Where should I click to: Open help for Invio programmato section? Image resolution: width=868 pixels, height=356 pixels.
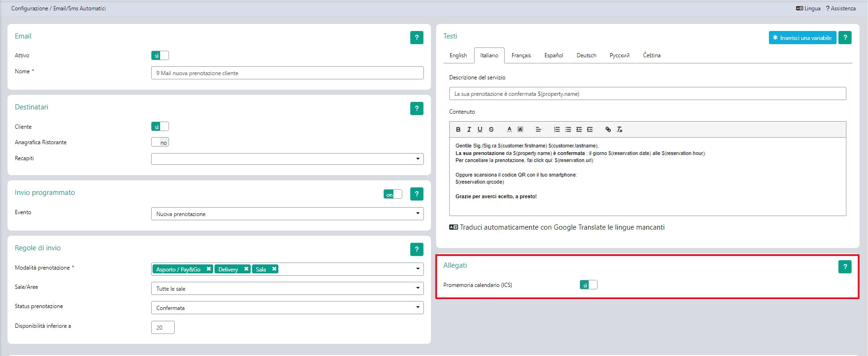(417, 194)
